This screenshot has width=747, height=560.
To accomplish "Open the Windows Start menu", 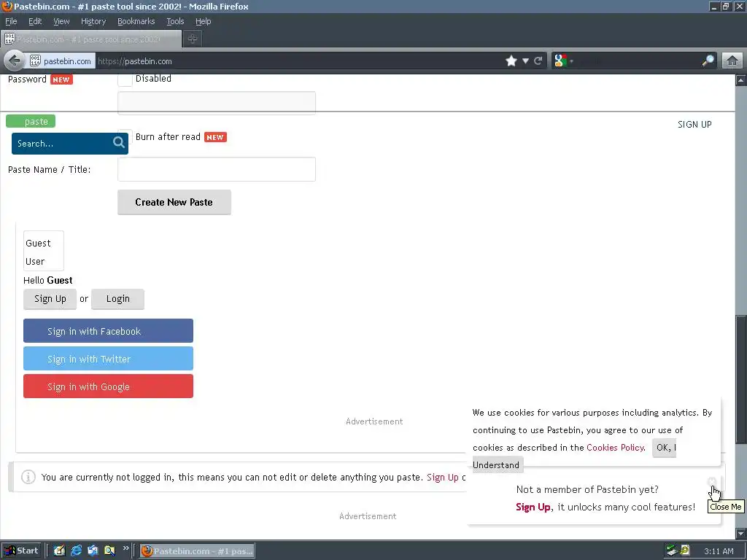I will click(x=21, y=551).
